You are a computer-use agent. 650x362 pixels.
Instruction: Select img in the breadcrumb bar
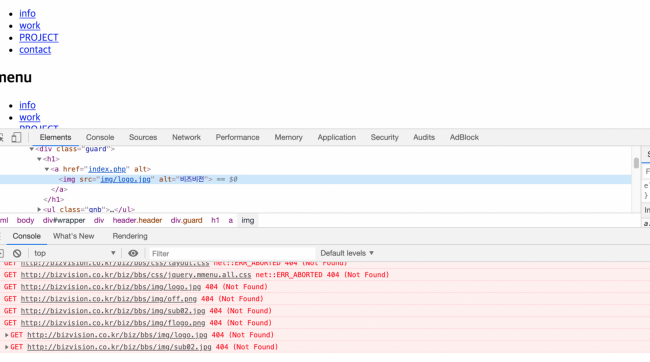click(248, 221)
